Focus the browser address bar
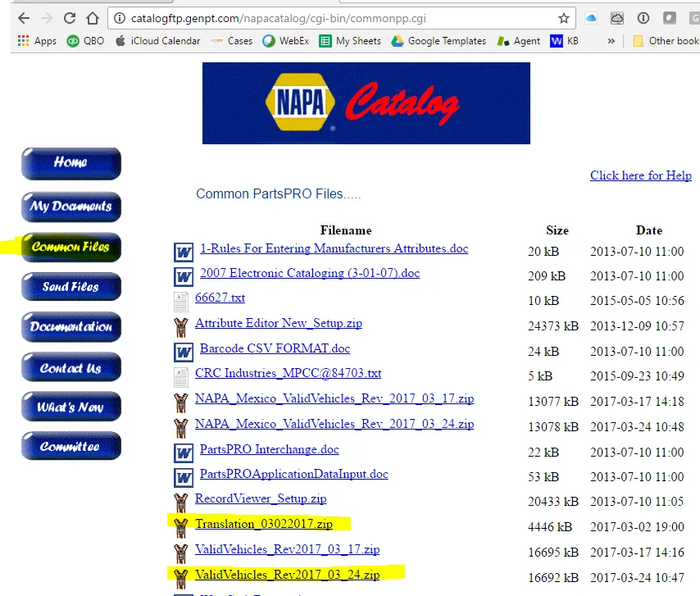 (x=328, y=18)
